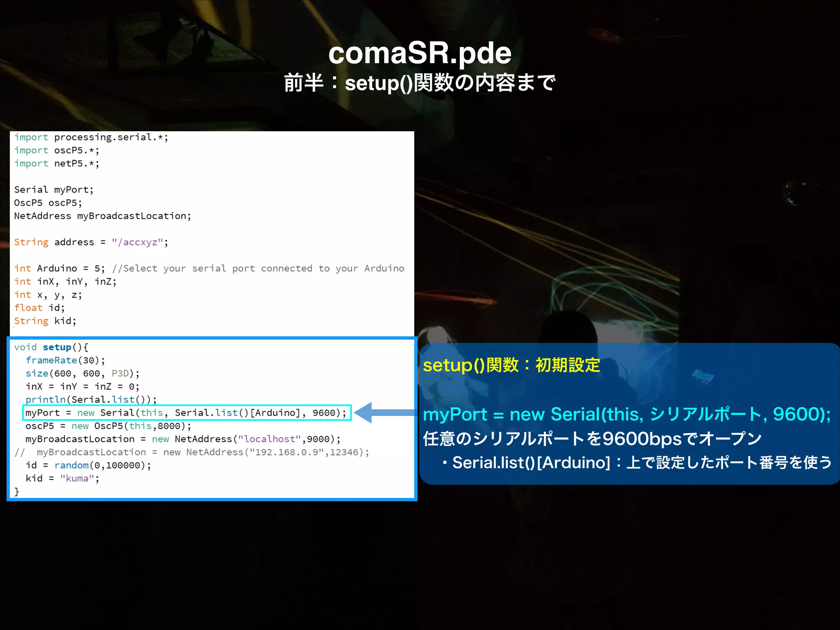Click the commented-out line with "192.168.0.9",12346
The height and width of the screenshot is (630, 840).
tap(192, 452)
